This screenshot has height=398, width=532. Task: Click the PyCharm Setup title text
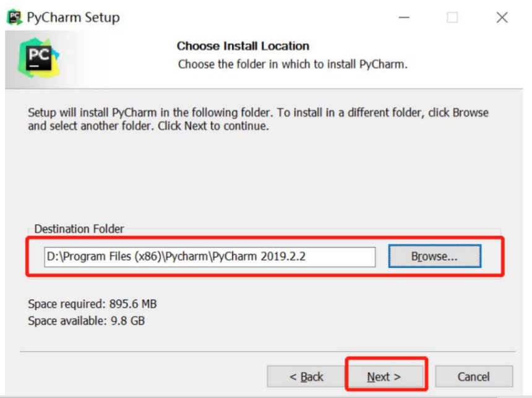[x=70, y=18]
